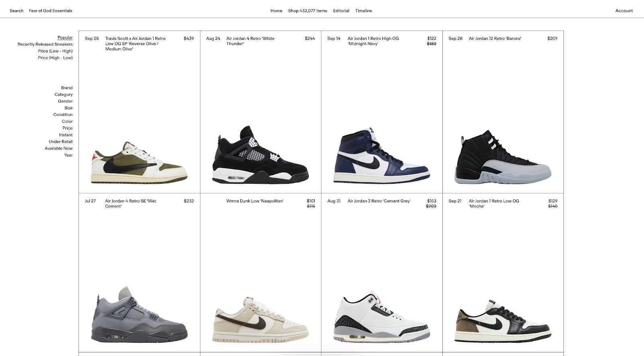Select the Air Jordan 3 Cement Grey shoe
This screenshot has height=356, width=644.
[382, 316]
